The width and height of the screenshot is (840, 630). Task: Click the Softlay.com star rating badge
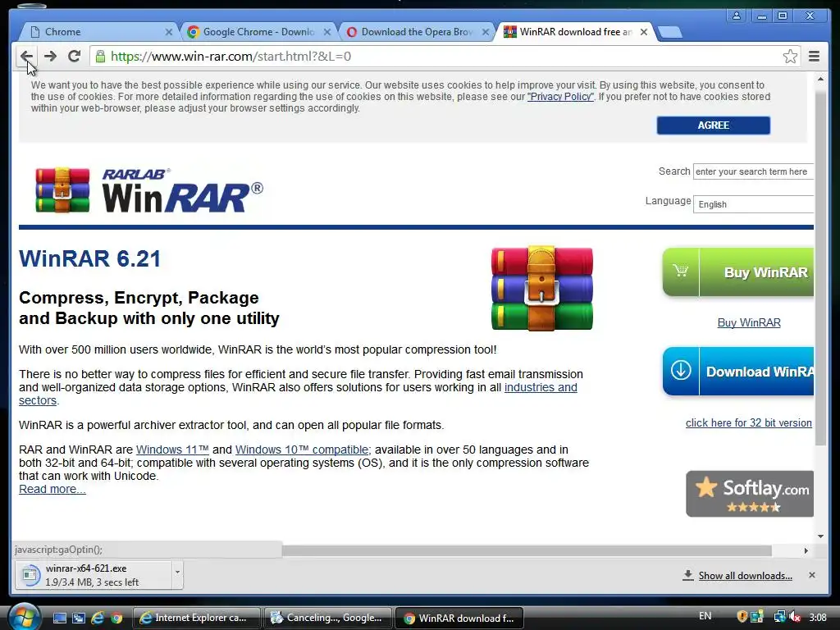pos(750,494)
